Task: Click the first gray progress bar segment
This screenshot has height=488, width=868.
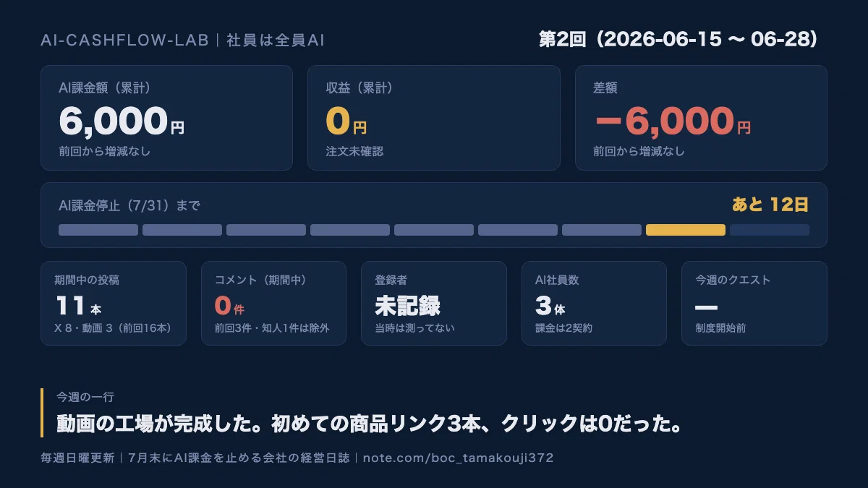Action: [x=98, y=230]
